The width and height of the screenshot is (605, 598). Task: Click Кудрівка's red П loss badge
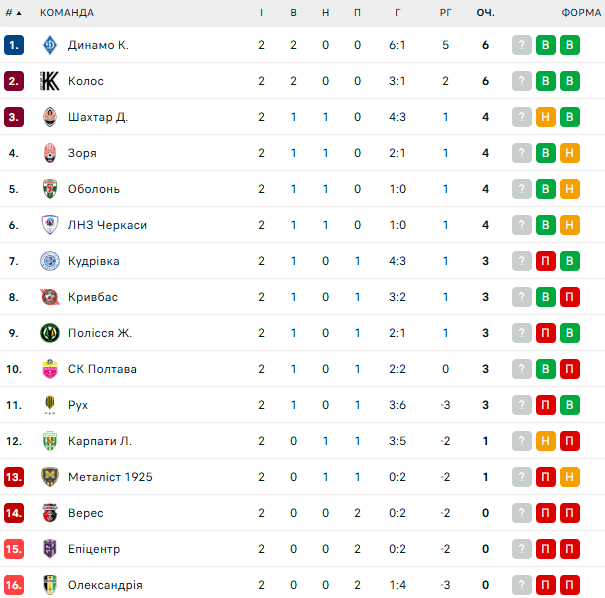pyautogui.click(x=546, y=261)
